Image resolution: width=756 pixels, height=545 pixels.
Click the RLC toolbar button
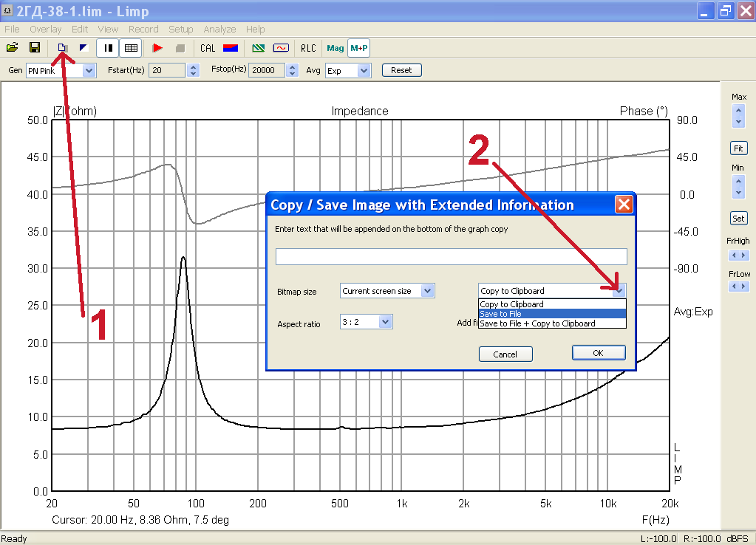pos(308,48)
